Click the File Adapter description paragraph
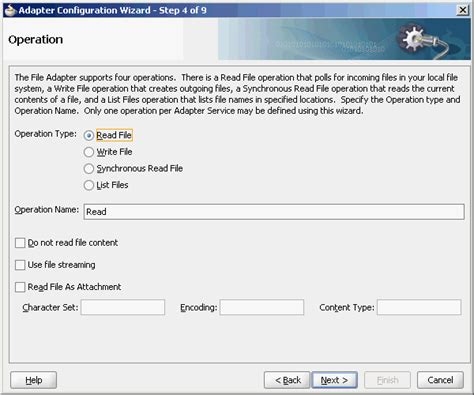 237,94
